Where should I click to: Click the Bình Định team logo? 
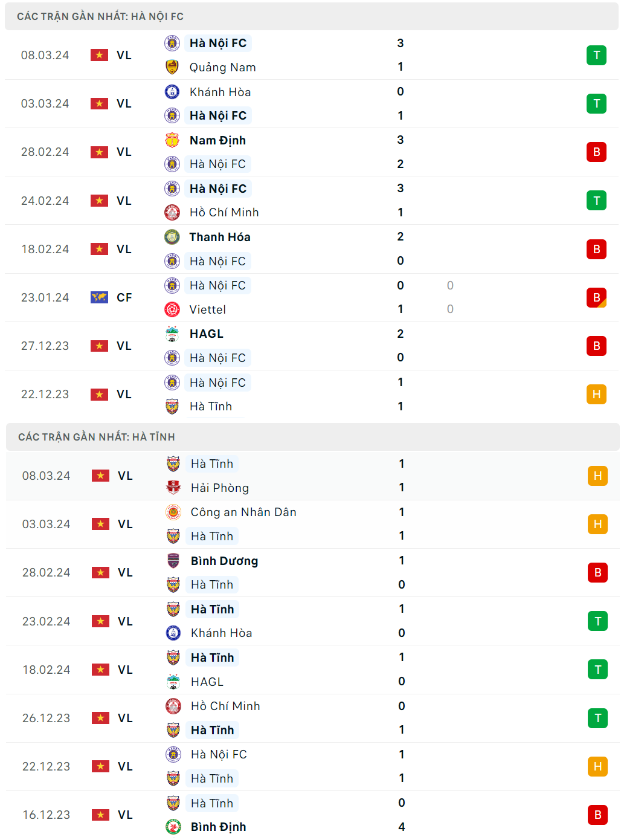[x=173, y=827]
